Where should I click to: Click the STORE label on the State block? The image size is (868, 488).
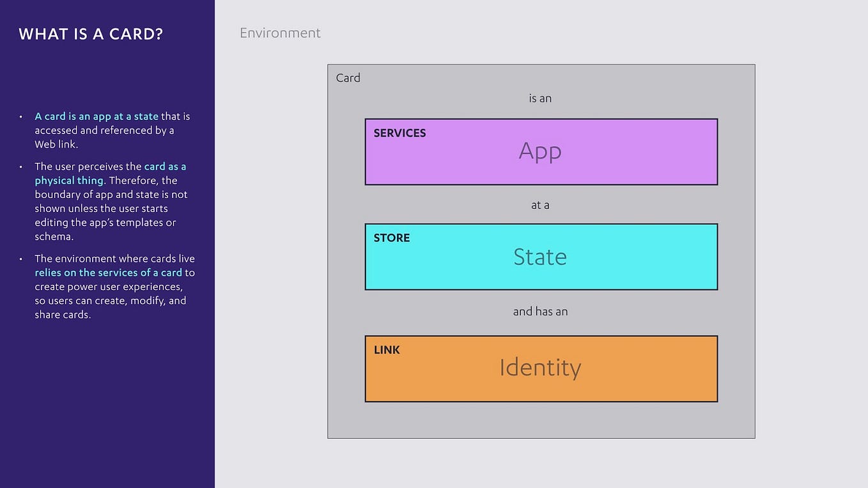pyautogui.click(x=391, y=238)
